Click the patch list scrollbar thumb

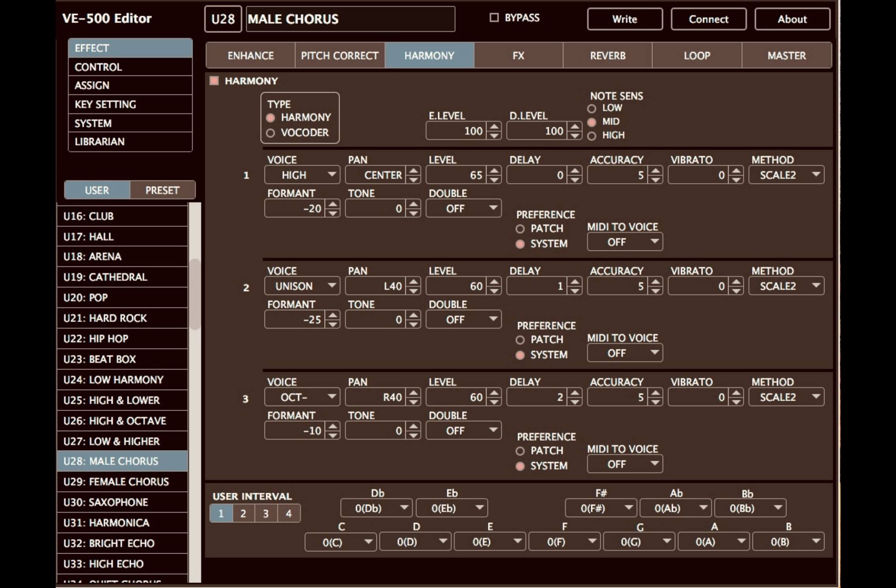click(x=195, y=294)
